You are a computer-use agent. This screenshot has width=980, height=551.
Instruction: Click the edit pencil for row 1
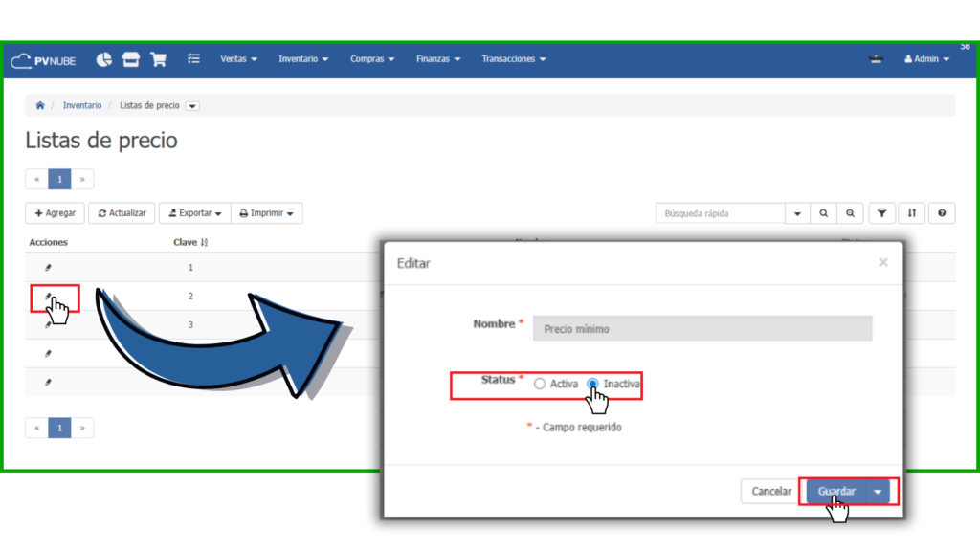48,268
